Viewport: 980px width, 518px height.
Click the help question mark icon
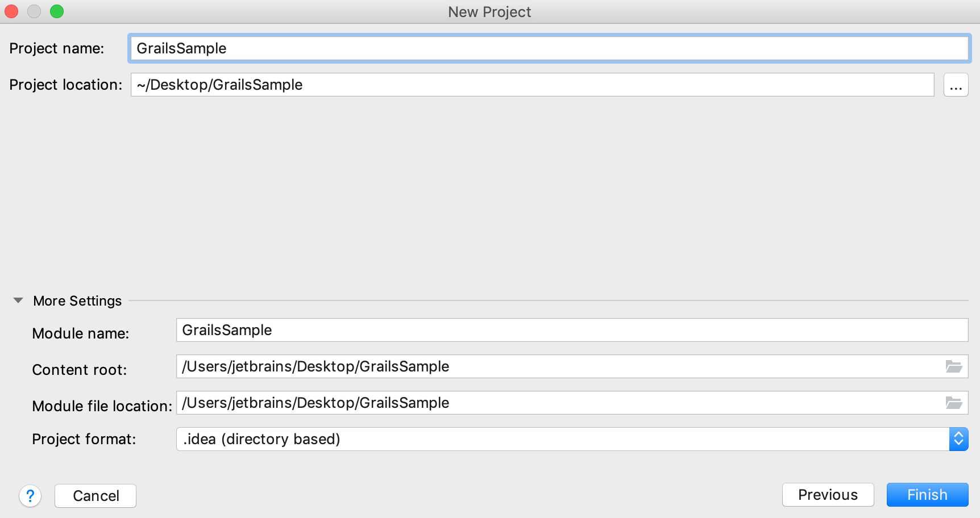(30, 496)
